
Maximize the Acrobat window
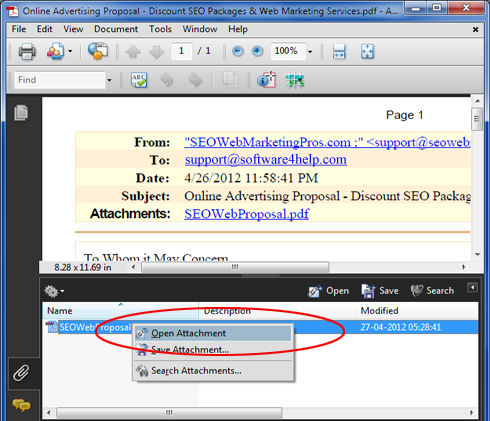[437, 8]
